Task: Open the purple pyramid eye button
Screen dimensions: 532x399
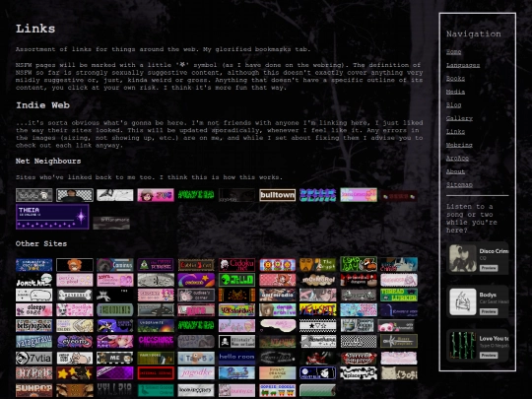Action: coord(156,265)
